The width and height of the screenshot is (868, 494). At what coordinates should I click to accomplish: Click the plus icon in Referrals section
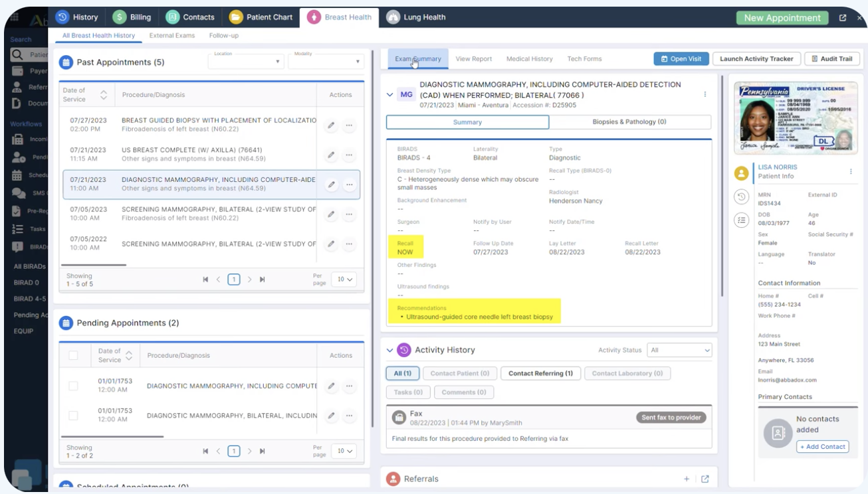click(687, 479)
